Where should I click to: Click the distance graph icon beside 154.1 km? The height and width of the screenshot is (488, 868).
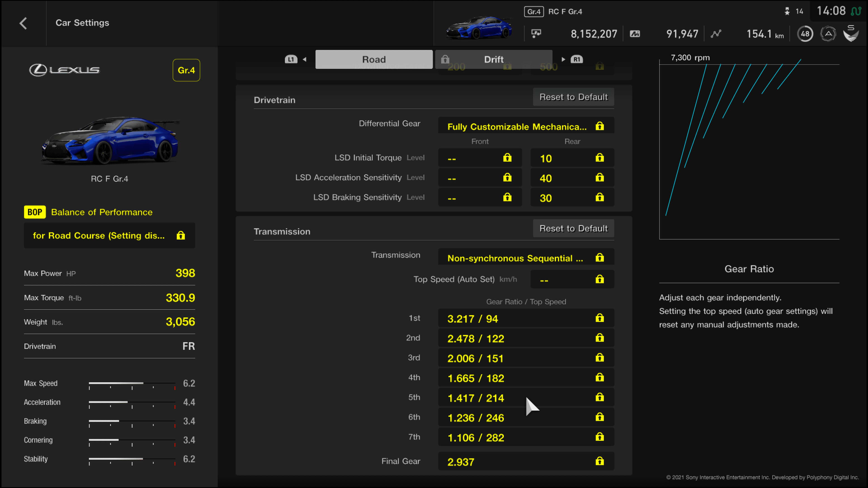point(716,34)
